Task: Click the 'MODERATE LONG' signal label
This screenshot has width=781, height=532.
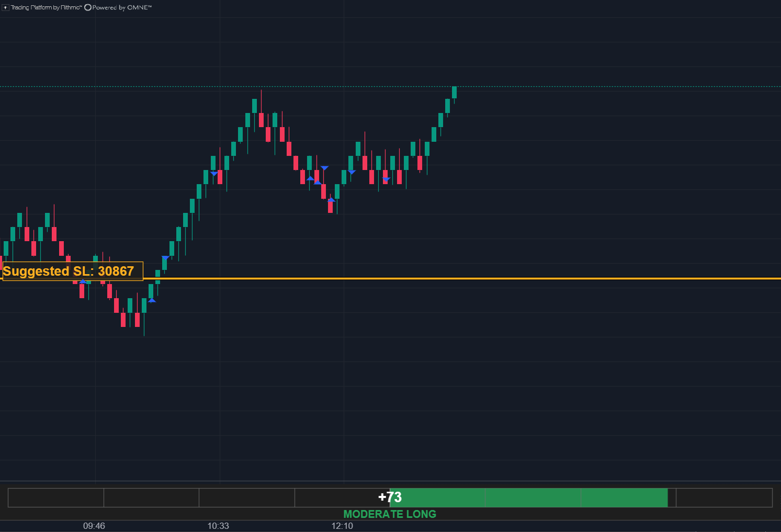Action: click(x=390, y=514)
